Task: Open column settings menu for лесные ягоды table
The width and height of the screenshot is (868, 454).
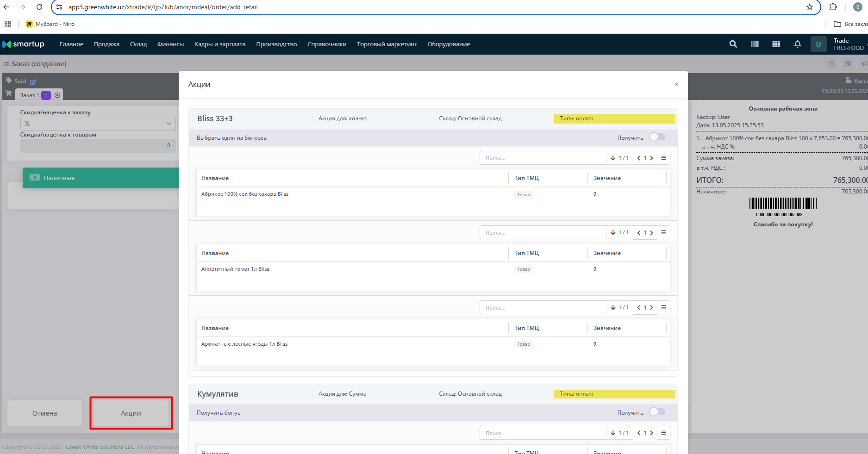Action: (x=663, y=307)
